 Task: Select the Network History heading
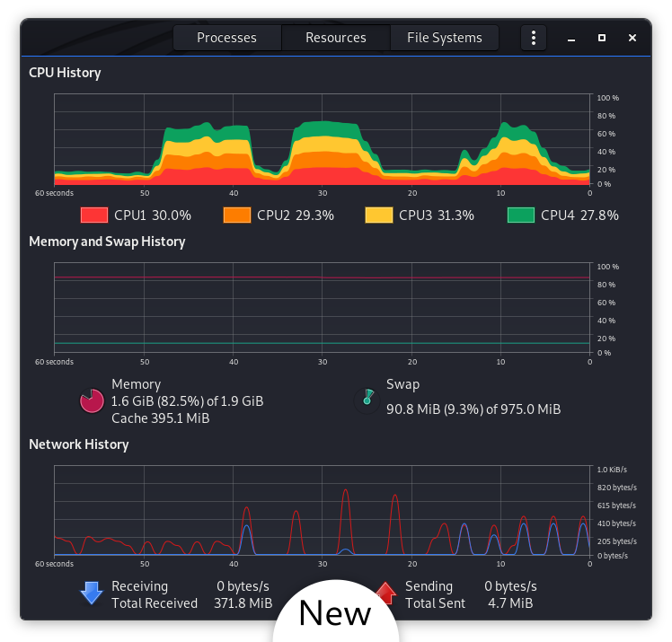coord(79,444)
